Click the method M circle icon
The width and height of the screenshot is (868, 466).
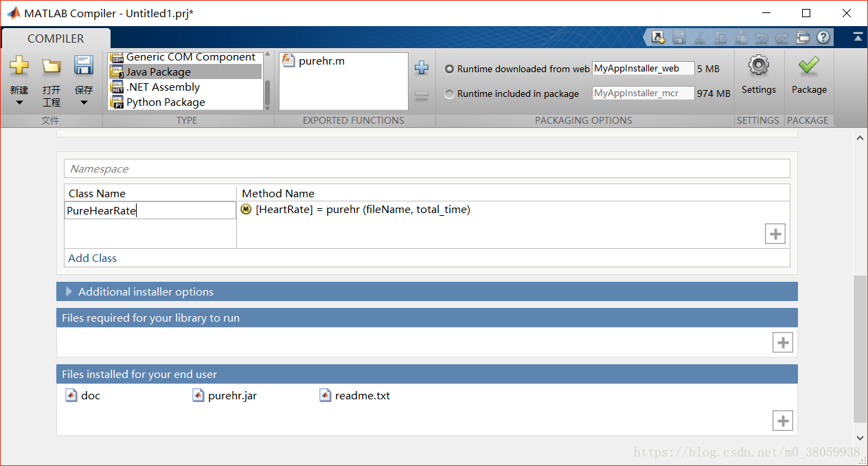point(247,209)
